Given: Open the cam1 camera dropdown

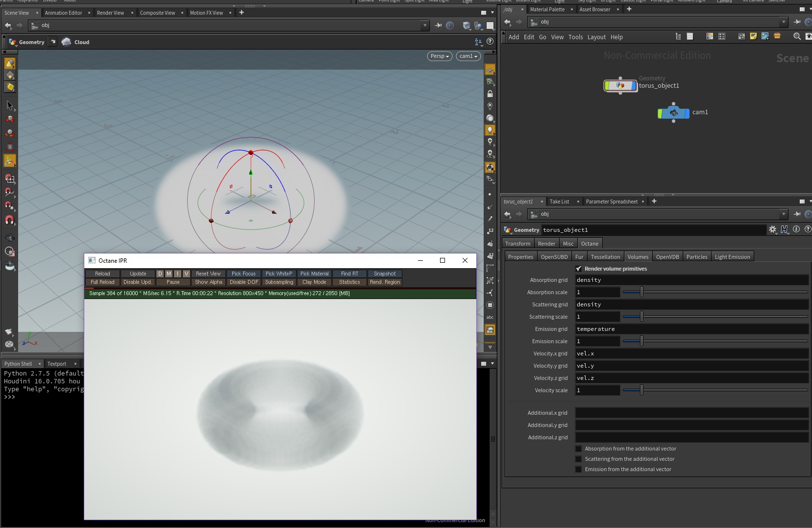Looking at the screenshot, I should pyautogui.click(x=468, y=56).
